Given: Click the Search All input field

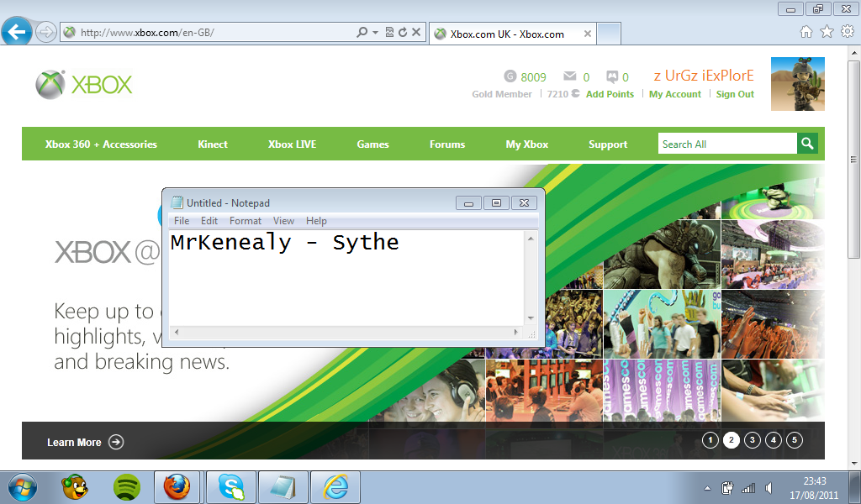Looking at the screenshot, I should coord(727,144).
